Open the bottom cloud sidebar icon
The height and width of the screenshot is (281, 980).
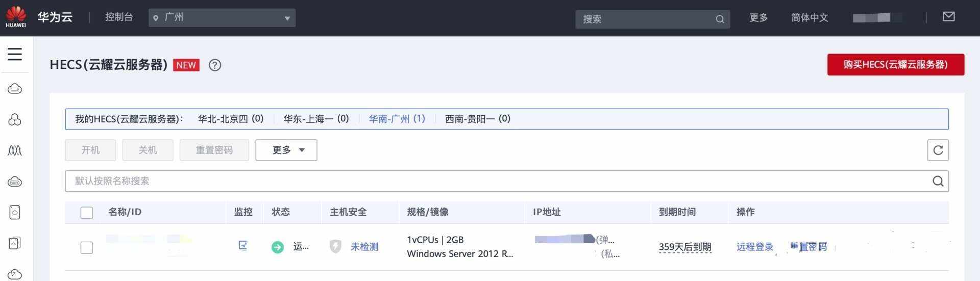(x=15, y=274)
